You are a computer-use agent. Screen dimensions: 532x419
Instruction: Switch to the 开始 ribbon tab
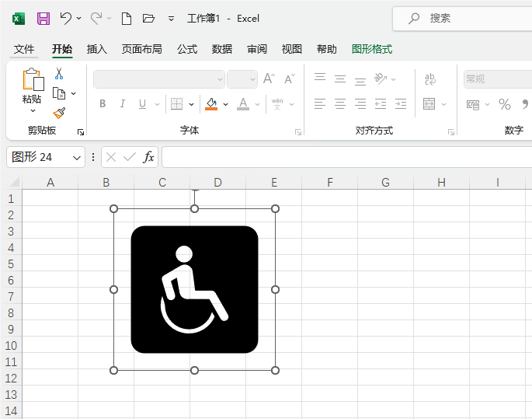click(x=62, y=49)
